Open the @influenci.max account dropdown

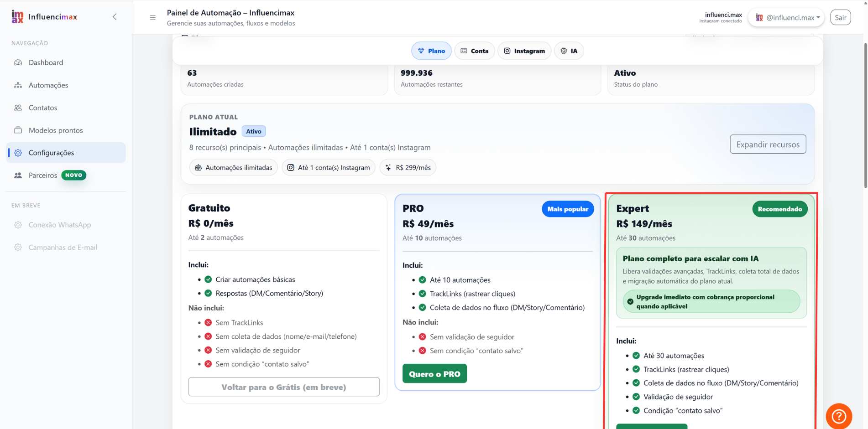[x=787, y=17]
